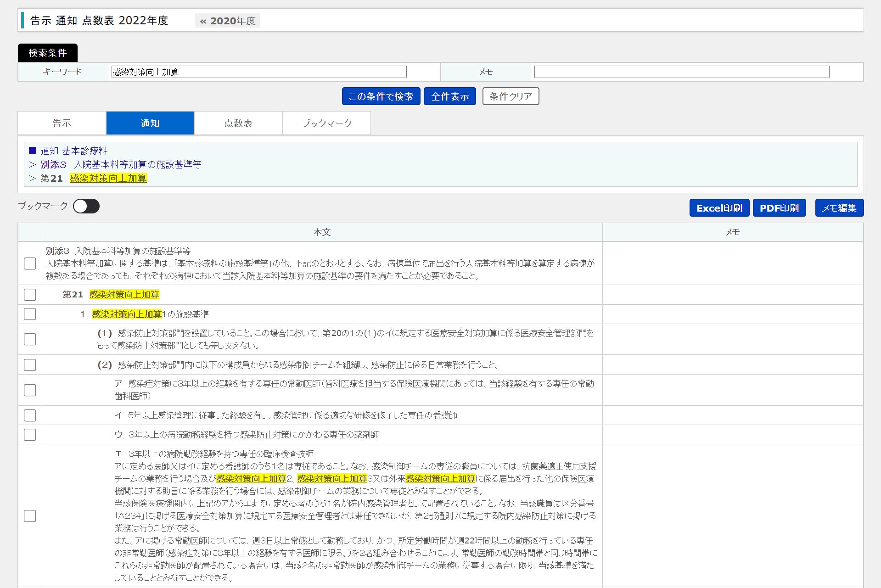Toggle the ブックマーク switch on
Viewport: 881px width, 588px height.
(x=86, y=207)
